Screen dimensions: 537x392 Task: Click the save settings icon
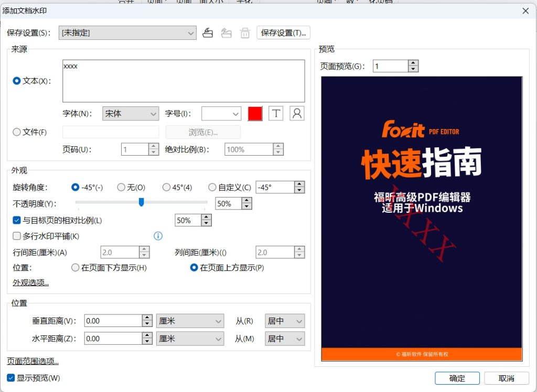coord(208,33)
